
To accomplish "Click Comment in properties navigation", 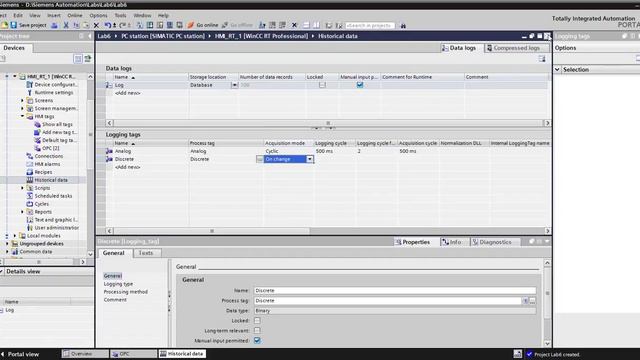I will click(115, 300).
